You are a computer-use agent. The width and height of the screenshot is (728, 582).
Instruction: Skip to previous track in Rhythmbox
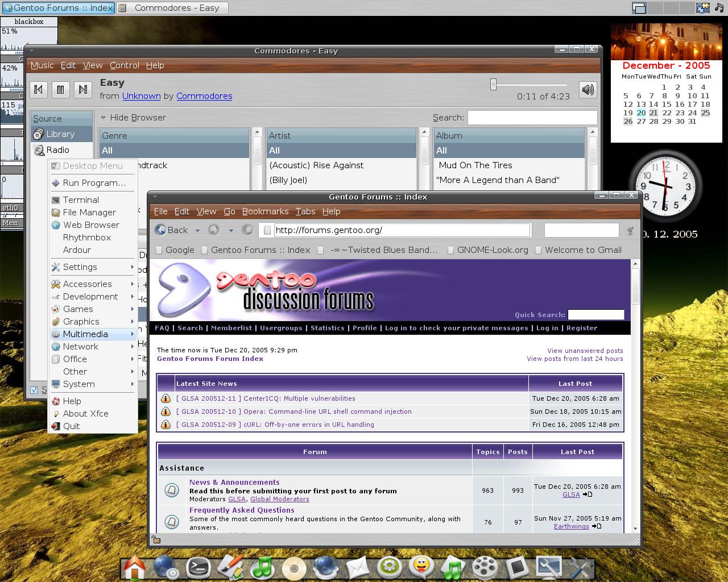click(x=39, y=89)
